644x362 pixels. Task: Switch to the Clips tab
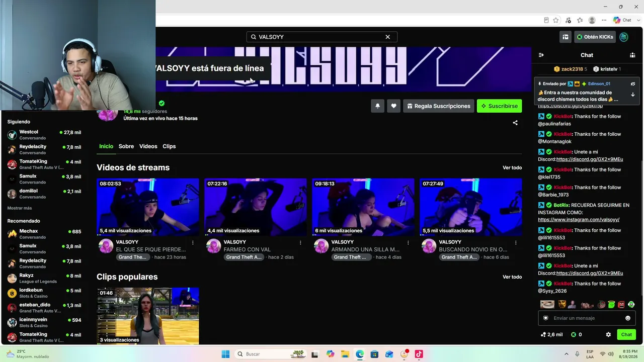point(169,146)
